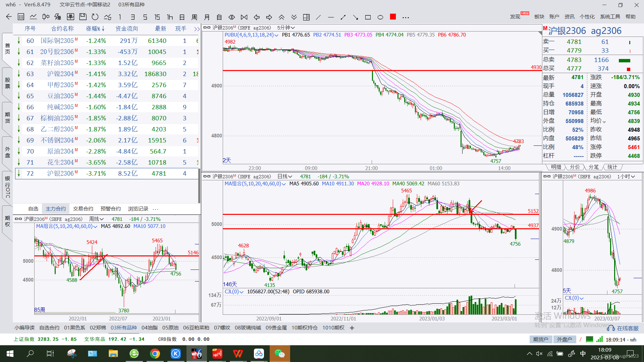Click the 外盘户 account button
The height and width of the screenshot is (362, 644).
564,339
